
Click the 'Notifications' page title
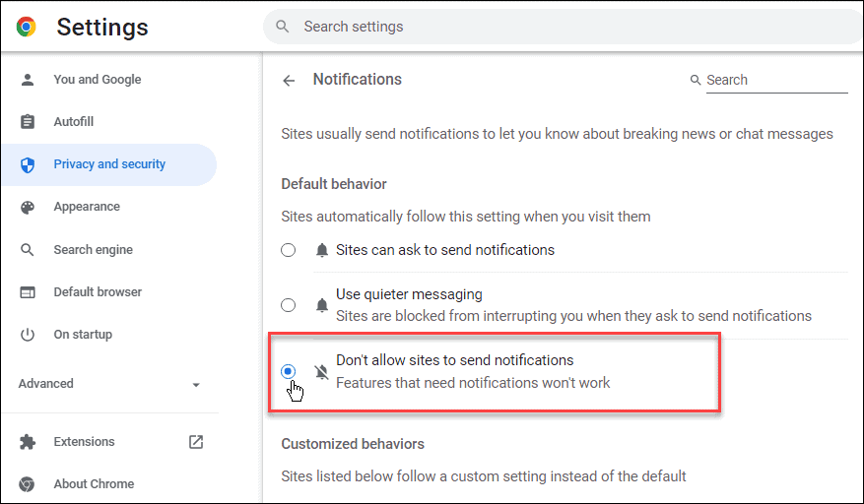click(x=357, y=80)
